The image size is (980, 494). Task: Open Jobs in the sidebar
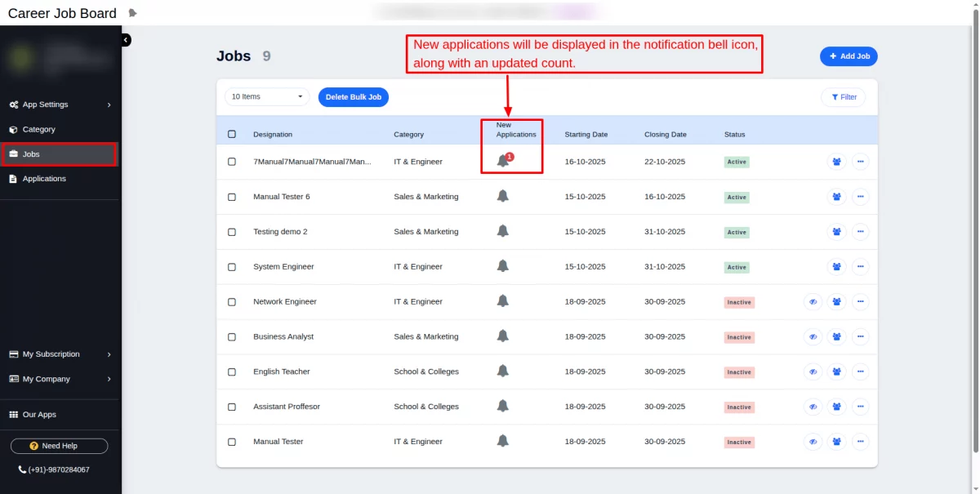tap(60, 154)
